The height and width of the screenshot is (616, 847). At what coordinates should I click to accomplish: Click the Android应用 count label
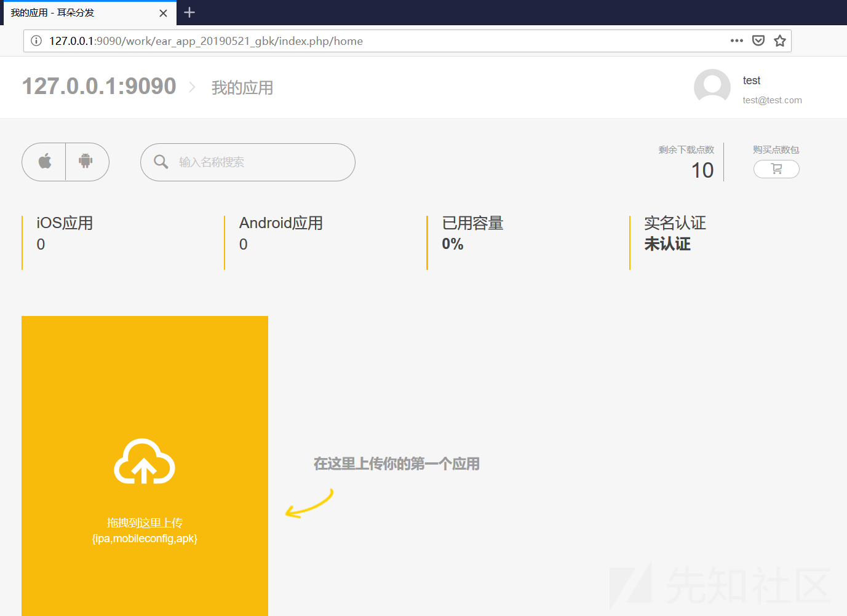281,223
